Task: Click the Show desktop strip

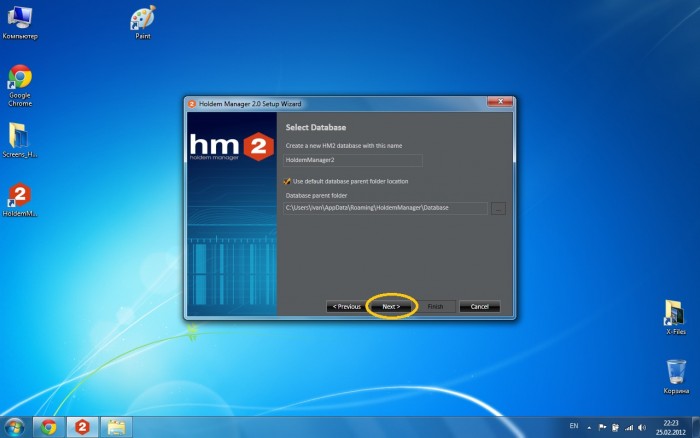Action: tap(696, 427)
